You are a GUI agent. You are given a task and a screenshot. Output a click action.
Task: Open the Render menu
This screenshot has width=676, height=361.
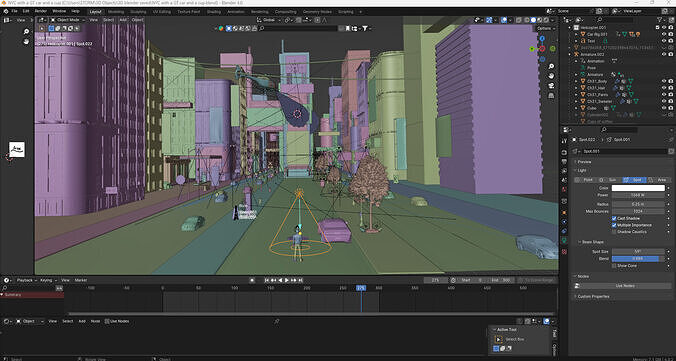tap(41, 11)
